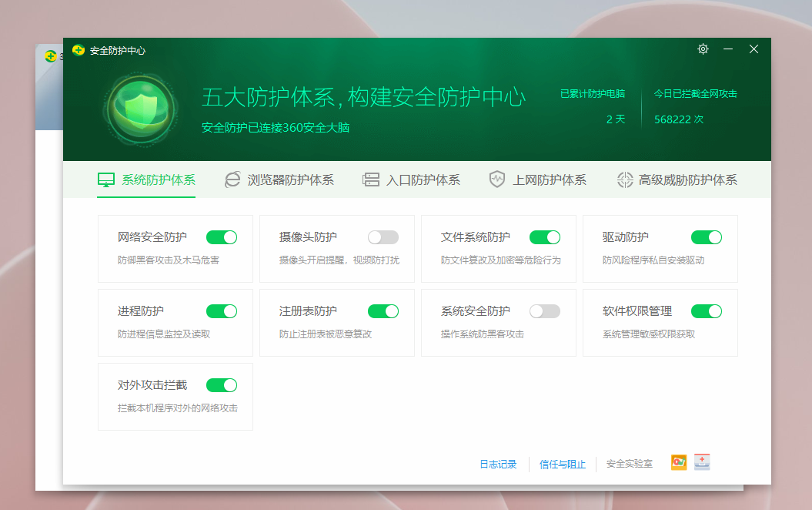Turn on 系统安全防护 switch
Viewport: 812px width, 510px height.
(545, 311)
